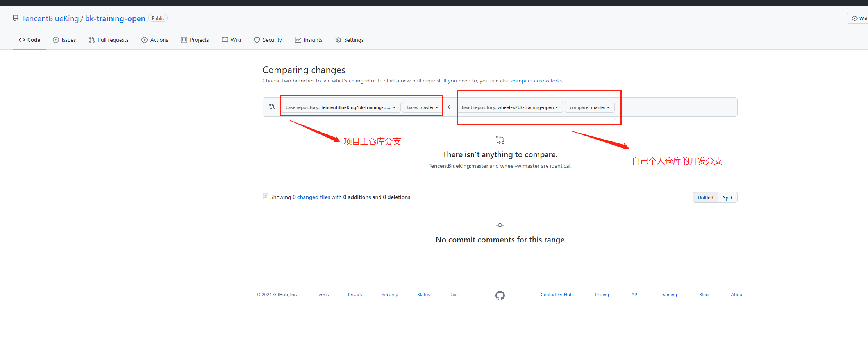Viewport: 868px width, 351px height.
Task: Go to the Actions tab
Action: coord(155,40)
